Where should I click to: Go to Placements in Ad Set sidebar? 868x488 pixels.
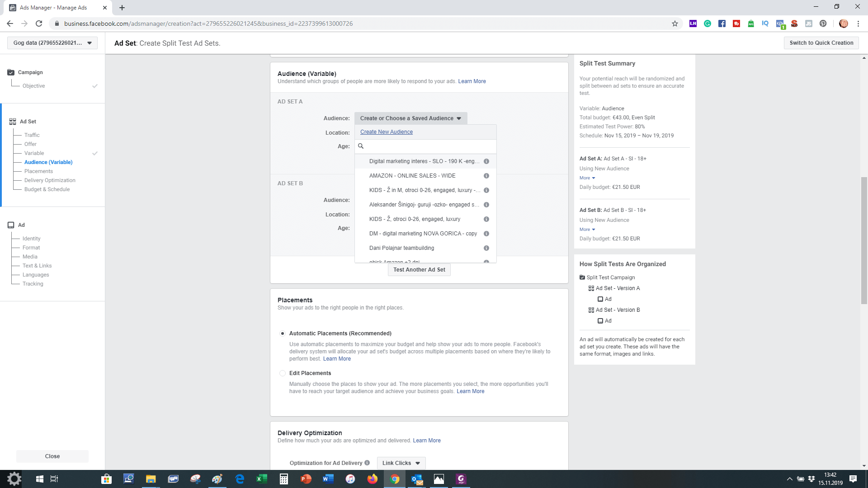tap(38, 171)
